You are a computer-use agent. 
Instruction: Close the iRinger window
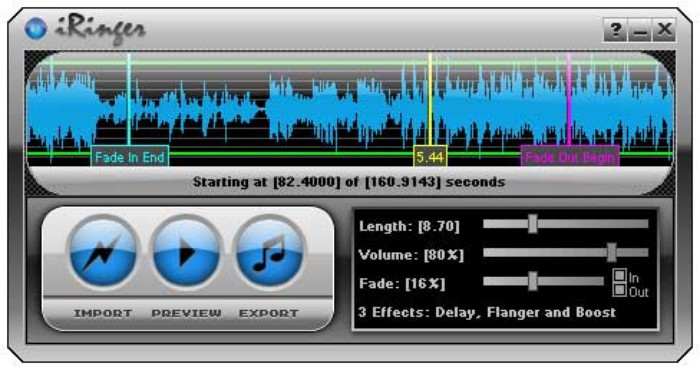click(x=664, y=30)
